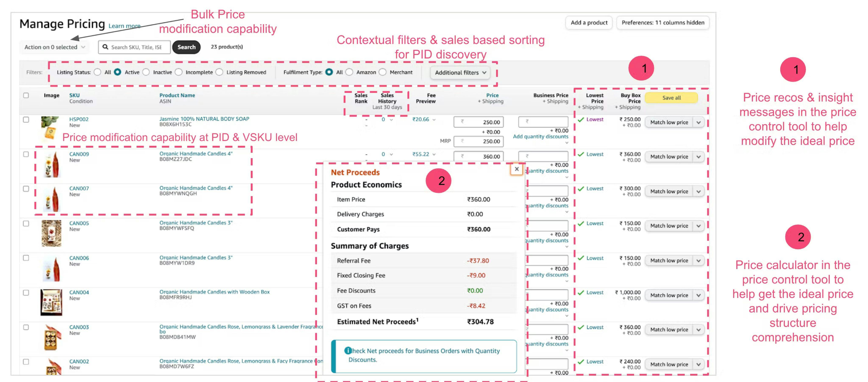
Task: Open the Action on 0 selected dropdown
Action: [x=55, y=47]
